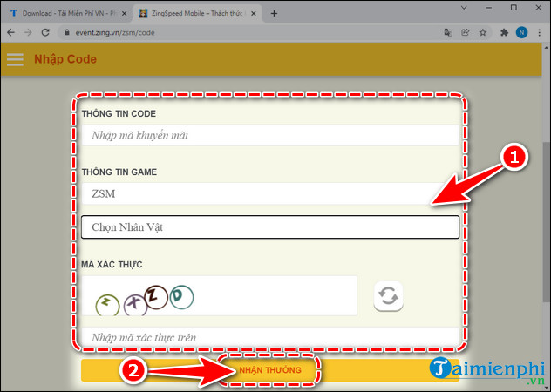Reload the current page
The image size is (551, 392).
(x=45, y=33)
